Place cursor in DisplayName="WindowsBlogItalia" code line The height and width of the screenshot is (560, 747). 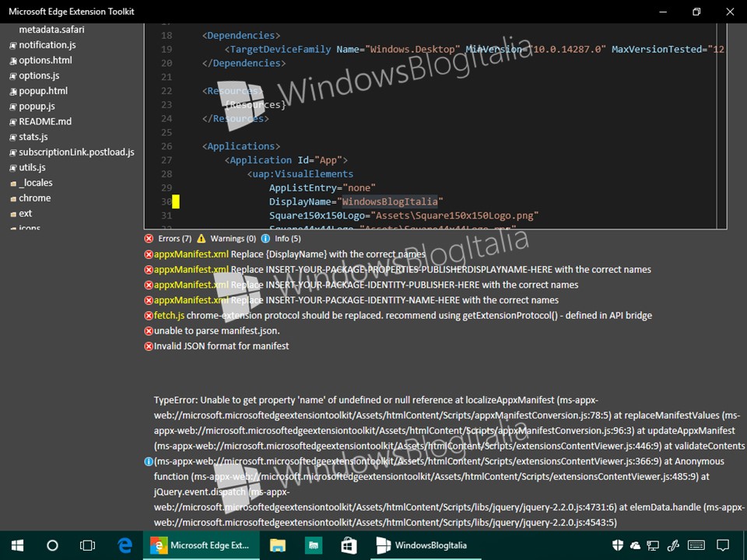[x=356, y=201]
